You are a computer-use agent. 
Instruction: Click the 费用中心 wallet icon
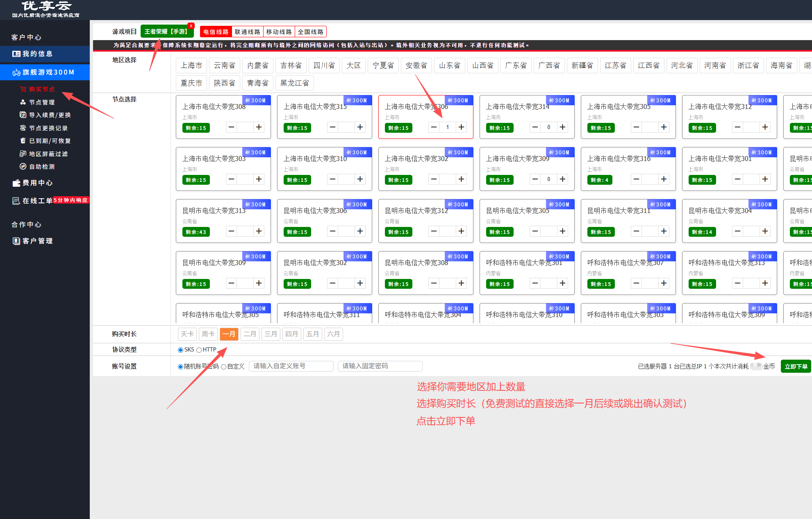tap(16, 183)
